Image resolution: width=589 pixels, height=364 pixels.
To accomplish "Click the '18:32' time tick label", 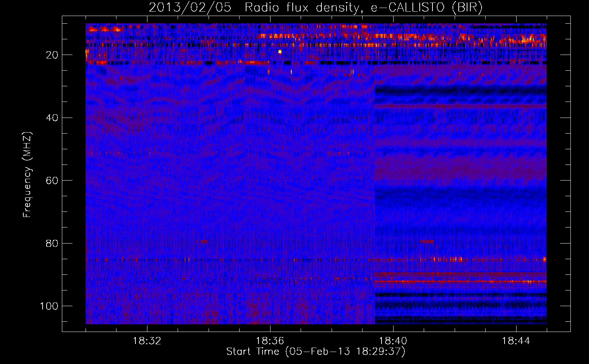I will click(x=147, y=341).
